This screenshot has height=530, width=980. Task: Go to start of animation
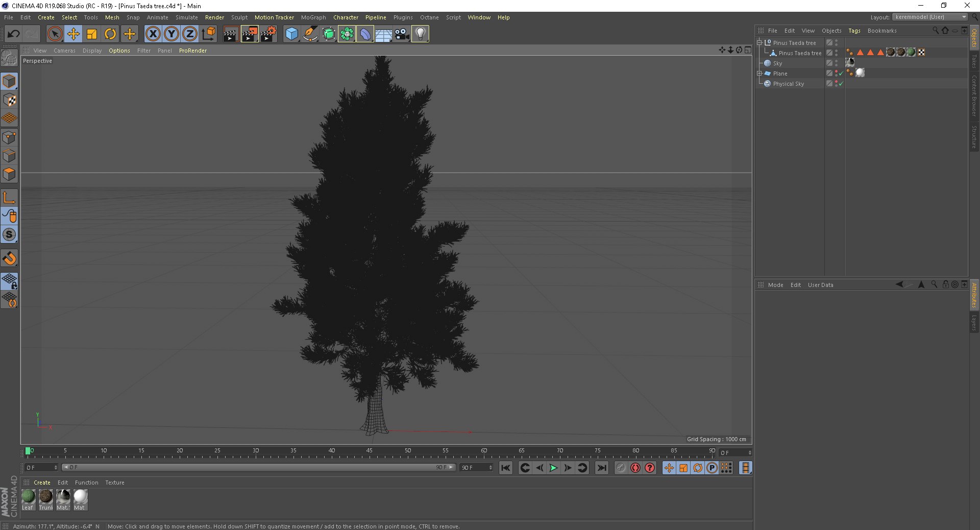[x=506, y=468]
